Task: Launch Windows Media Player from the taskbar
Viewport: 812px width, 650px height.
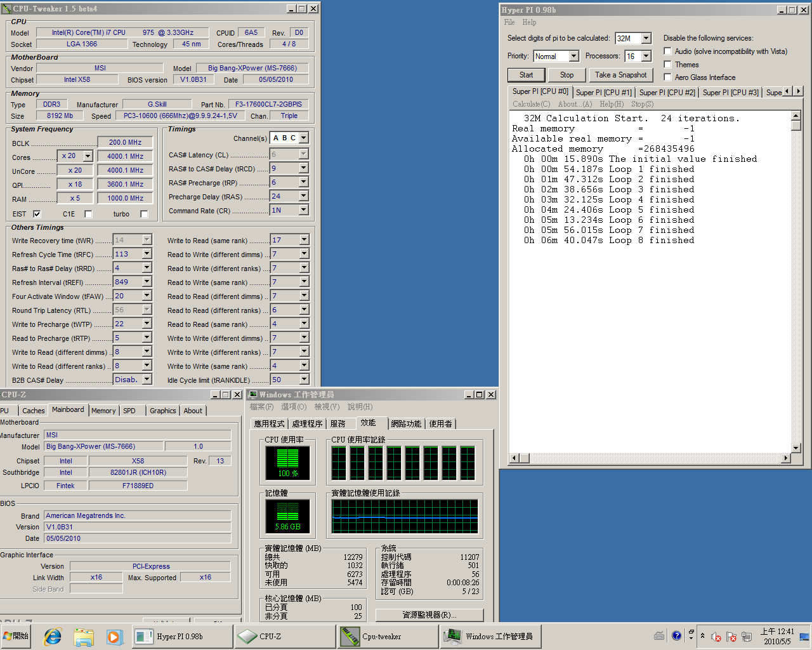Action: click(114, 636)
